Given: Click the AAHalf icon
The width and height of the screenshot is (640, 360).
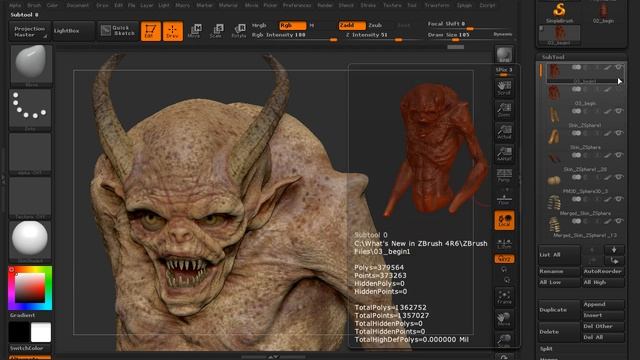Looking at the screenshot, I should click(504, 154).
